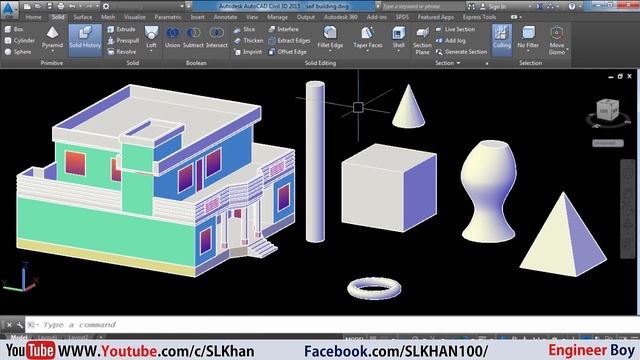Screen dimensions: 640x360
Task: Open the workspace gear settings icon
Action: (106, 6)
